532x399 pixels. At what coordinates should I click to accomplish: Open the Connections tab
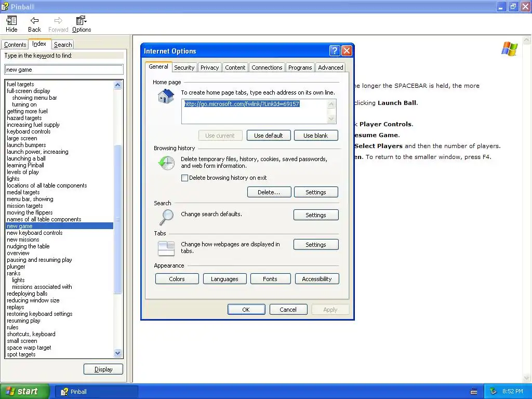(267, 68)
